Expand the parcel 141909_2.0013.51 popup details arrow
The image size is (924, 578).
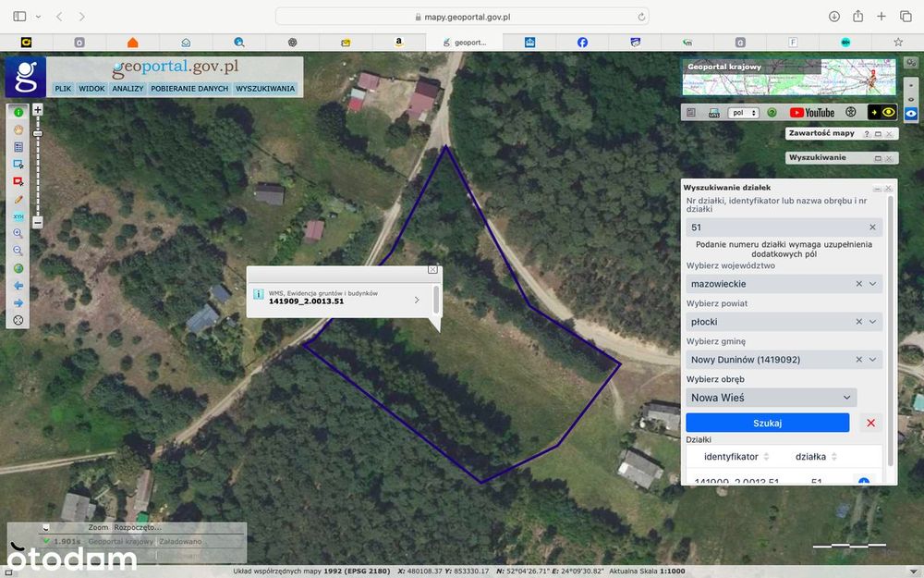417,300
